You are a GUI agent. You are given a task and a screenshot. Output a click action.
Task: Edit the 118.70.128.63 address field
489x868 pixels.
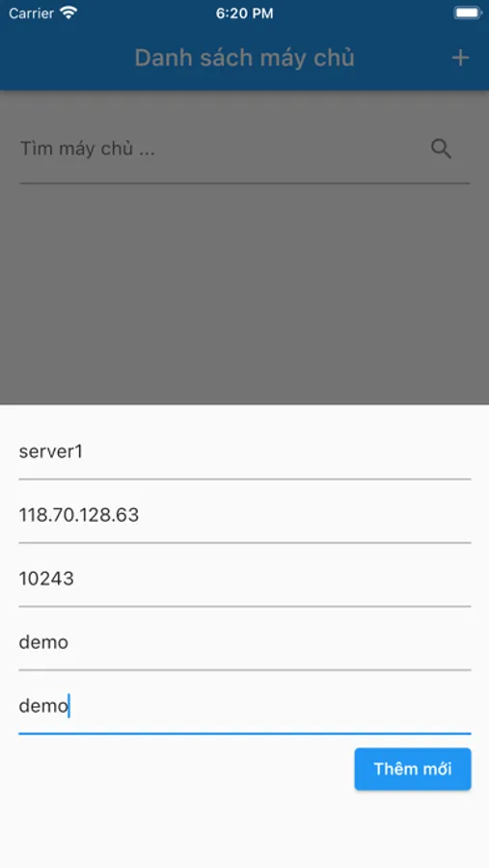(245, 515)
